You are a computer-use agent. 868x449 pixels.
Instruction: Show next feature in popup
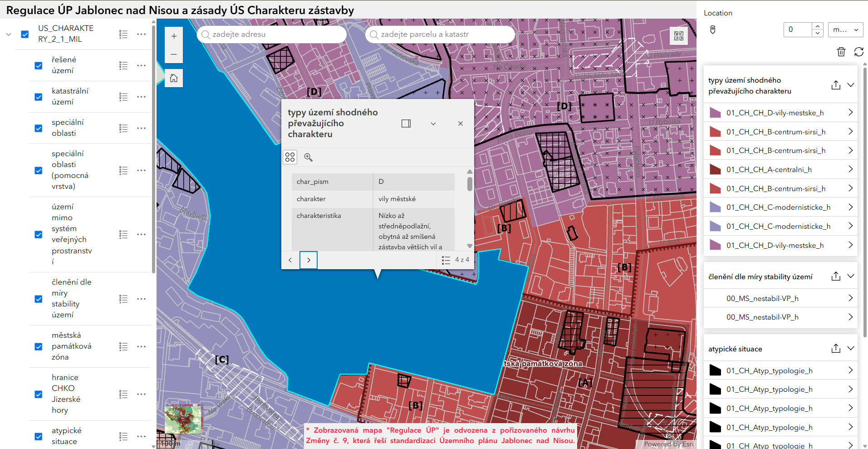pyautogui.click(x=309, y=260)
